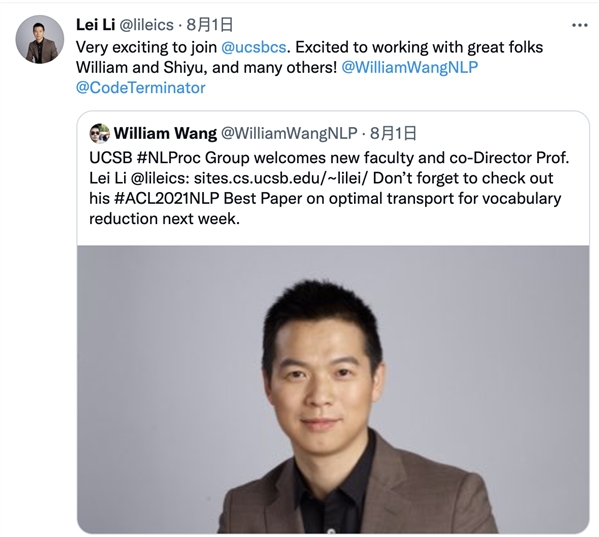Click the 'reduction next week.' quoted text

click(164, 219)
